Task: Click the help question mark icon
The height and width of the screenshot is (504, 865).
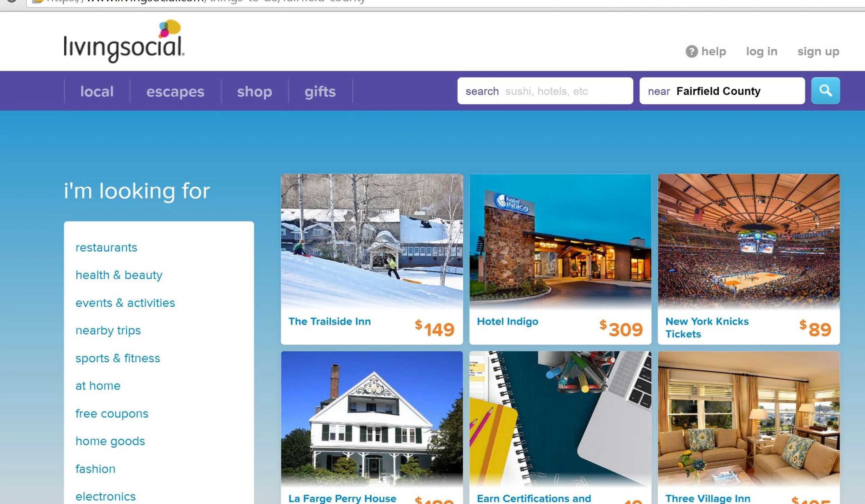Action: (692, 52)
